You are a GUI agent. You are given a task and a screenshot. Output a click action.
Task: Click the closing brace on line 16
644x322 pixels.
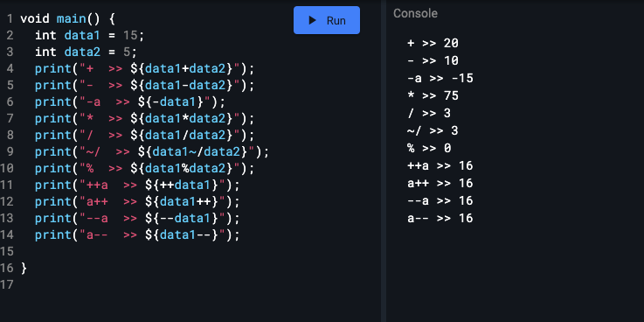pyautogui.click(x=24, y=268)
